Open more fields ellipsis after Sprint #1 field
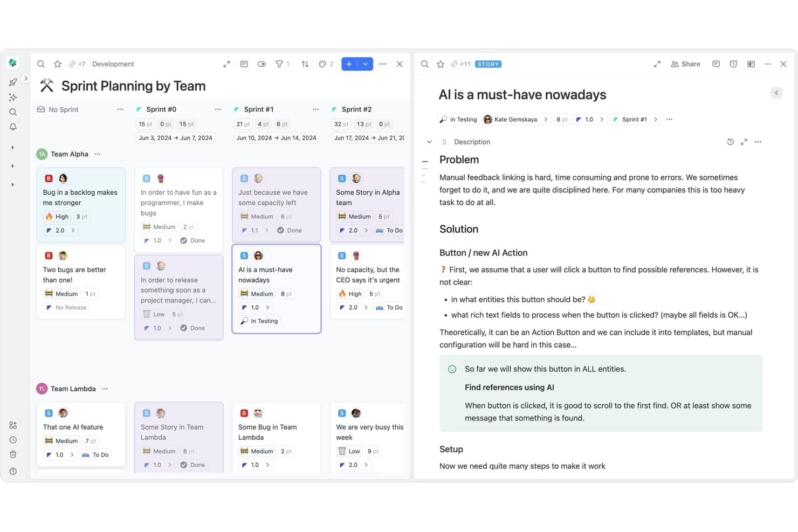Image resolution: width=798 pixels, height=532 pixels. tap(670, 120)
